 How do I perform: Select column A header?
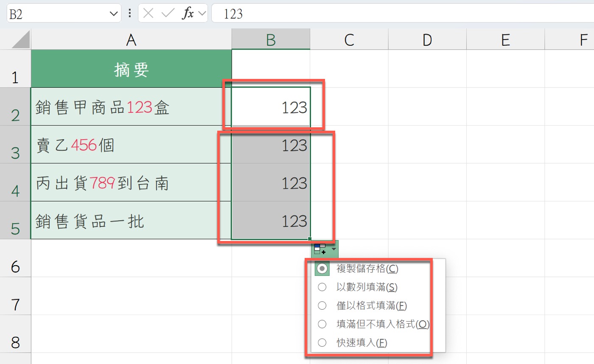(x=132, y=40)
